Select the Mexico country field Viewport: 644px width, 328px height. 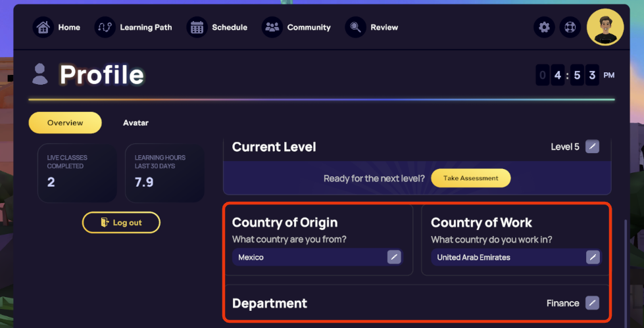pos(309,257)
